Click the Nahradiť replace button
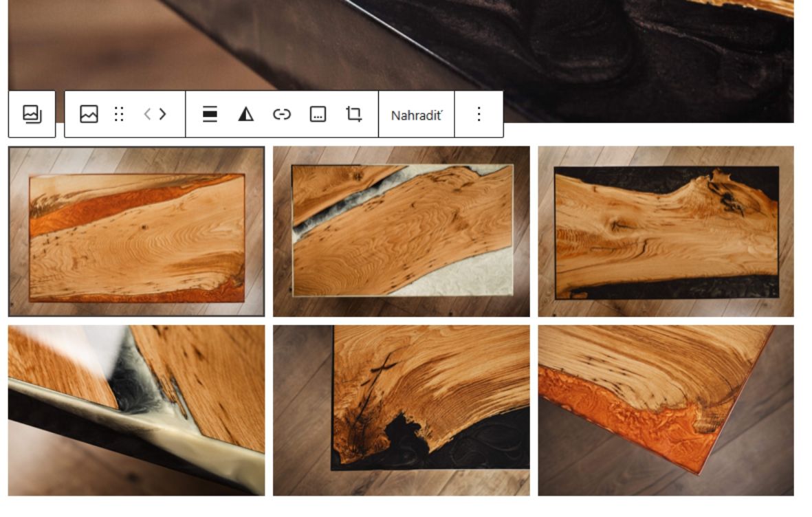The height and width of the screenshot is (517, 812). click(x=417, y=115)
